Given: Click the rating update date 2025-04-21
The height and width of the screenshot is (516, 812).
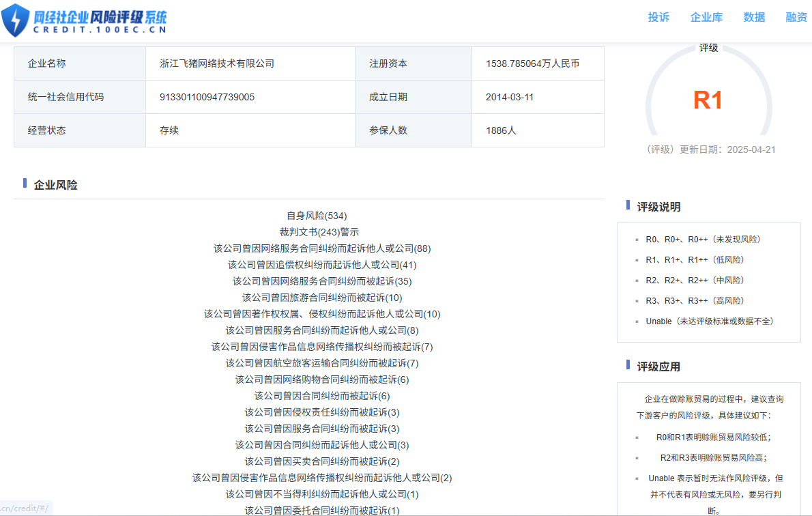Looking at the screenshot, I should (x=751, y=149).
